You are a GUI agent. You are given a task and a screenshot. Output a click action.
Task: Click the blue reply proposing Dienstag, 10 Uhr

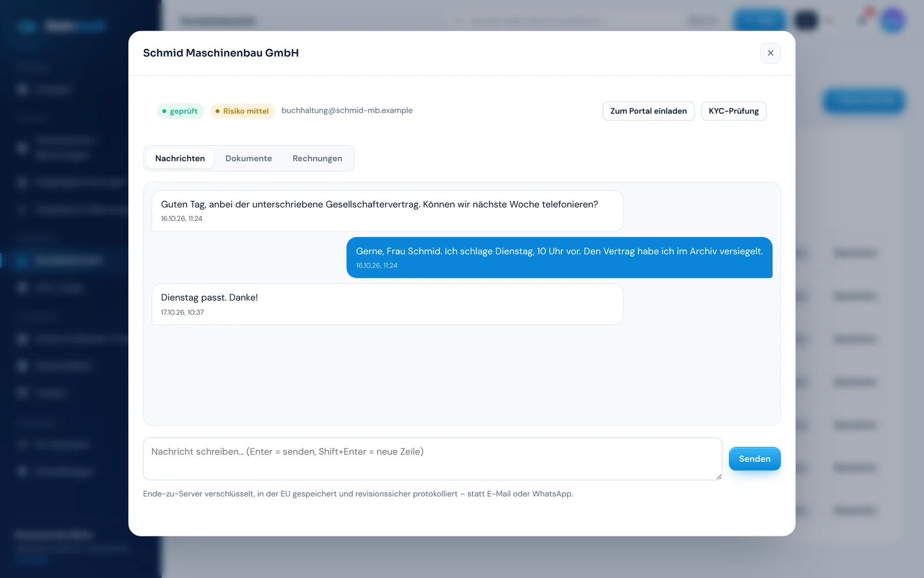click(x=559, y=258)
